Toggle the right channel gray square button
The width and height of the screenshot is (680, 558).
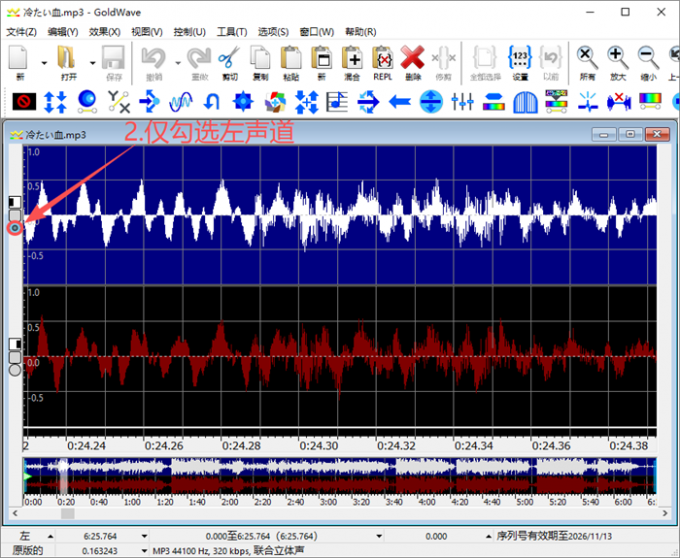[15, 357]
